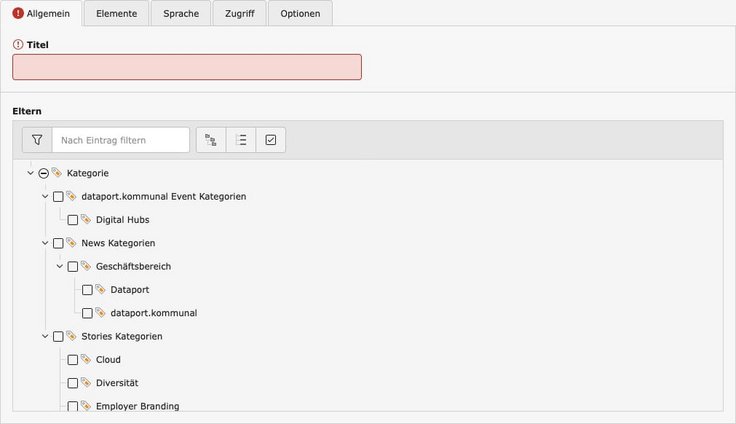Open the Zugriff tab

(239, 14)
